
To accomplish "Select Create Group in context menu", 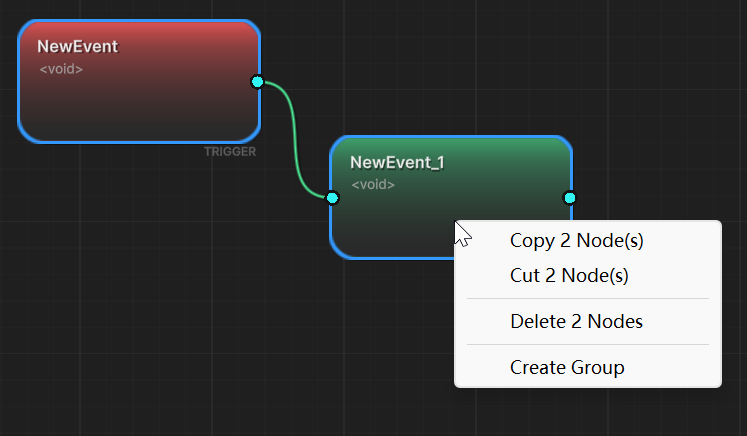I will point(567,368).
